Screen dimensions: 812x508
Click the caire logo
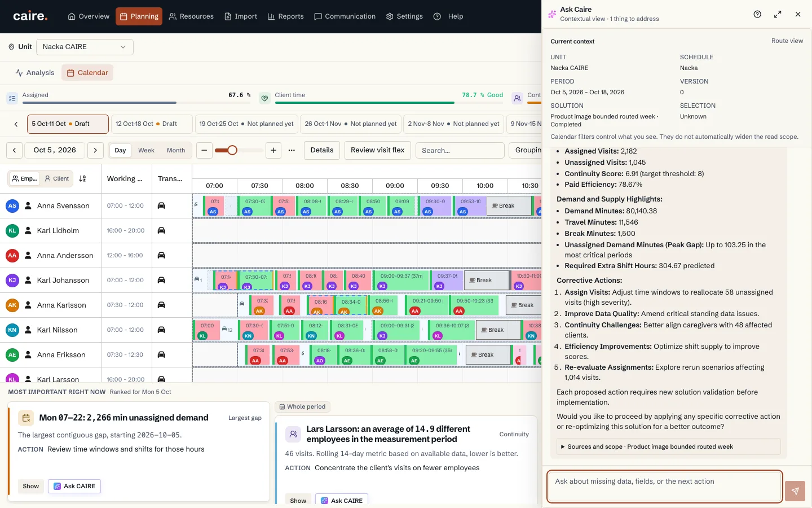click(30, 16)
